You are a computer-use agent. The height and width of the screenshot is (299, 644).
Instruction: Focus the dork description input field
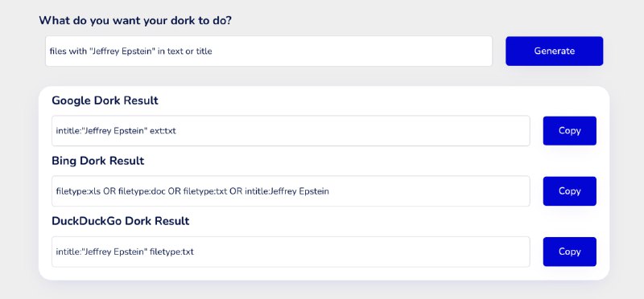269,51
